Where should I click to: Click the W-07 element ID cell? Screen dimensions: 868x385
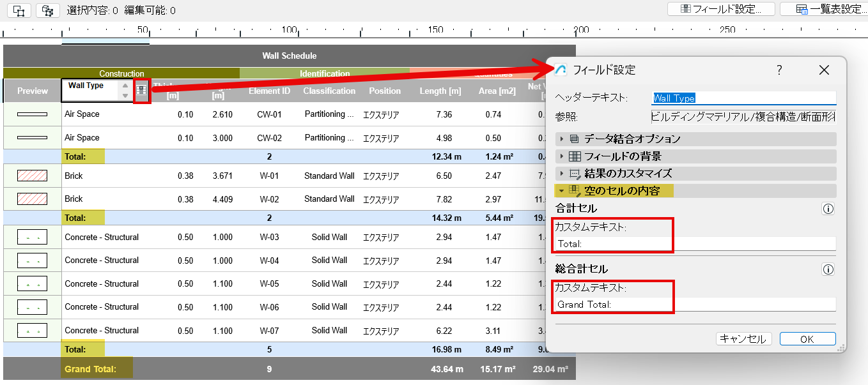tap(269, 330)
